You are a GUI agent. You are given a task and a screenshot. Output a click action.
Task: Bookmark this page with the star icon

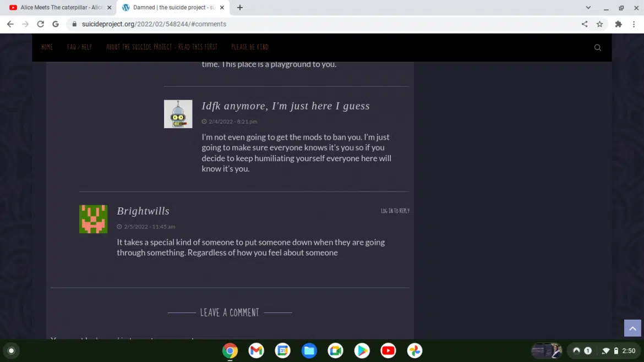click(599, 24)
